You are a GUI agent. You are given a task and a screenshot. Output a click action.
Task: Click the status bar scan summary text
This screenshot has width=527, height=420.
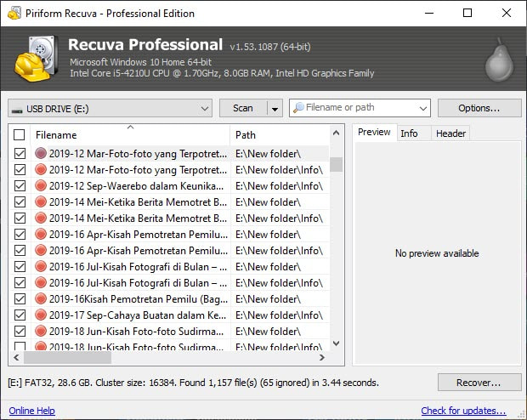[193, 383]
